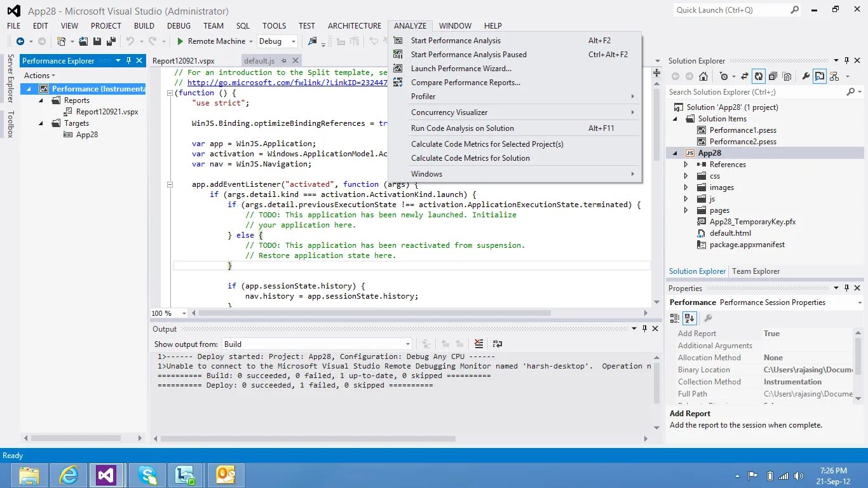Choose Launch Performance Wizard menu item
This screenshot has height=488, width=868.
coord(515,69)
